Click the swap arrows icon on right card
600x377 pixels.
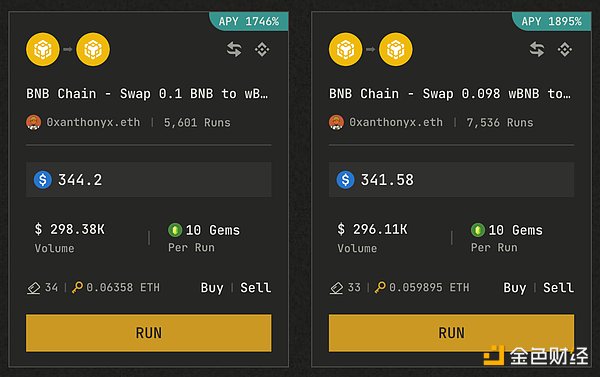coord(537,49)
